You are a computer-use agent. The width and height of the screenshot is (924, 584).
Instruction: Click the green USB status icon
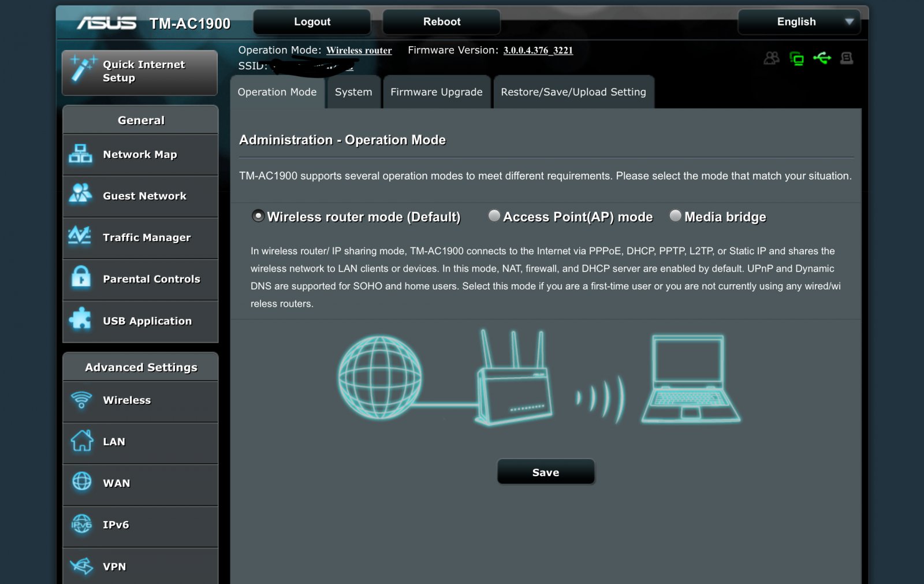[x=822, y=58]
